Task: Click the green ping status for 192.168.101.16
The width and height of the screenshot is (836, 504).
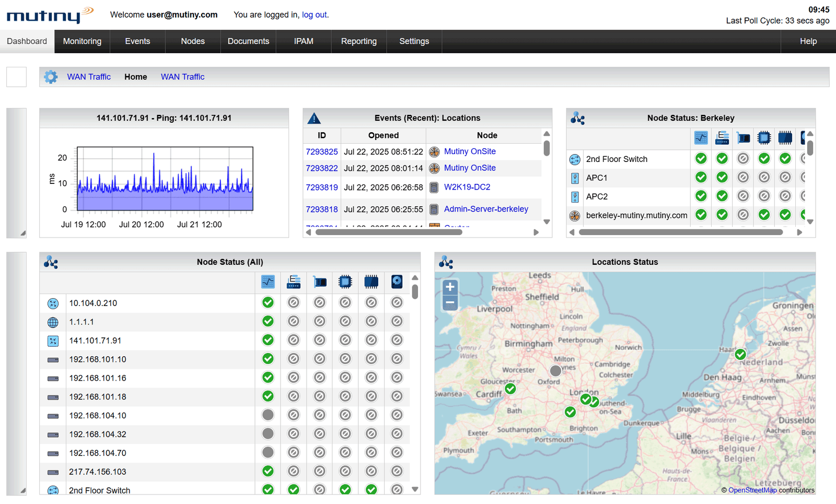Action: click(268, 378)
